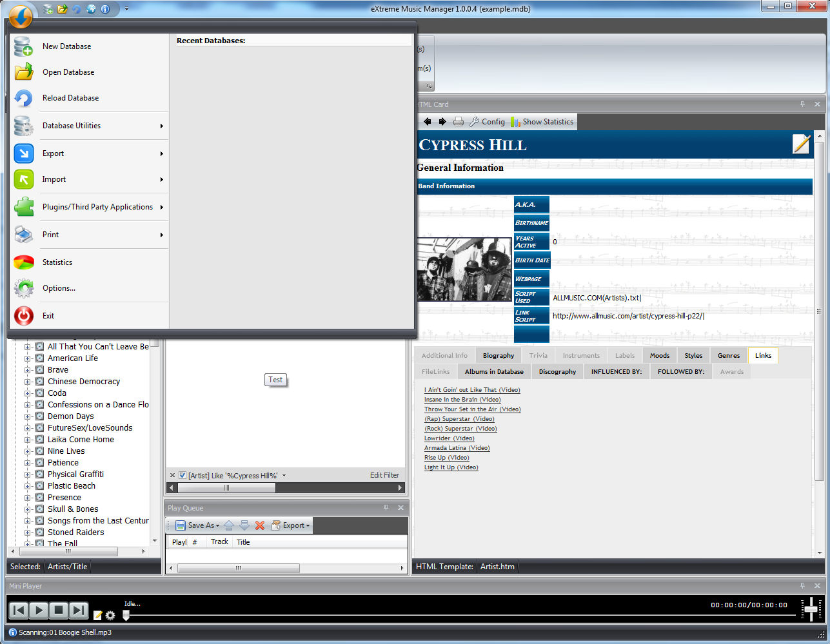Open the FOLLOWED BY: tab
Image resolution: width=830 pixels, height=644 pixels.
[681, 371]
